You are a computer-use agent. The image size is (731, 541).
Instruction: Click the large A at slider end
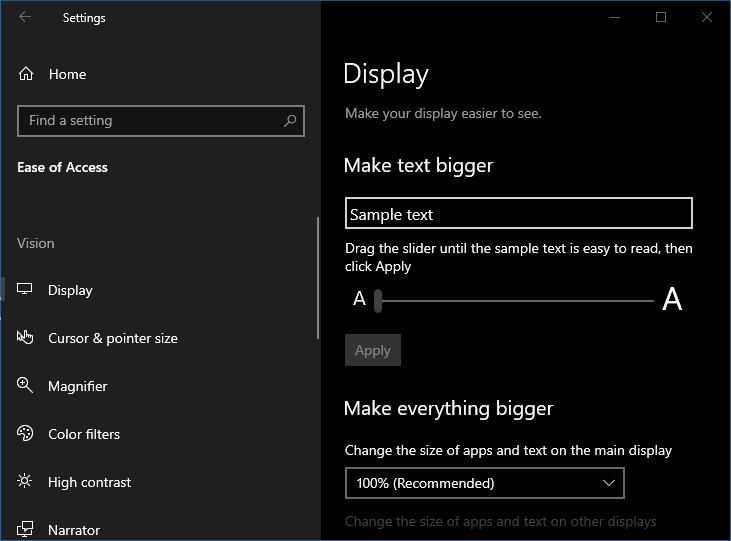(x=672, y=299)
